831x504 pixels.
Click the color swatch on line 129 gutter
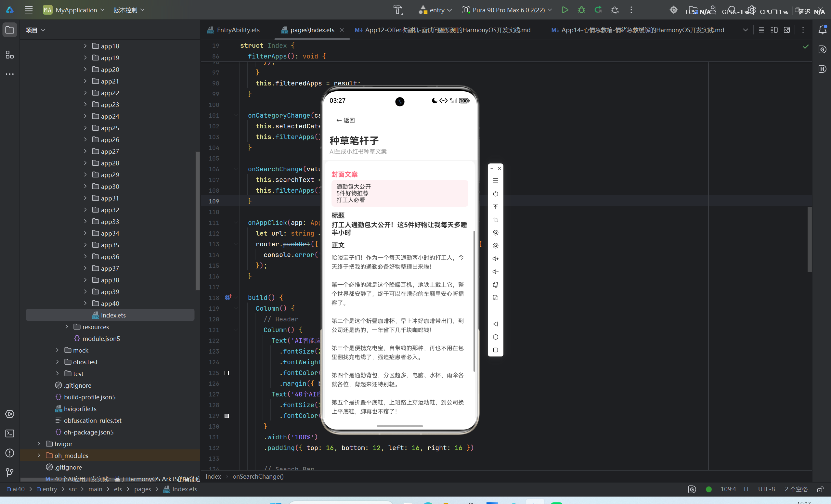(x=227, y=416)
